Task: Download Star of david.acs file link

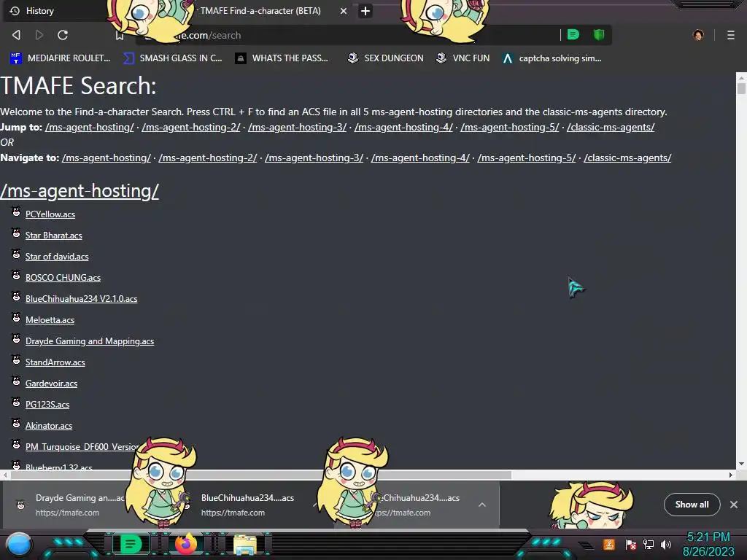Action: click(57, 257)
